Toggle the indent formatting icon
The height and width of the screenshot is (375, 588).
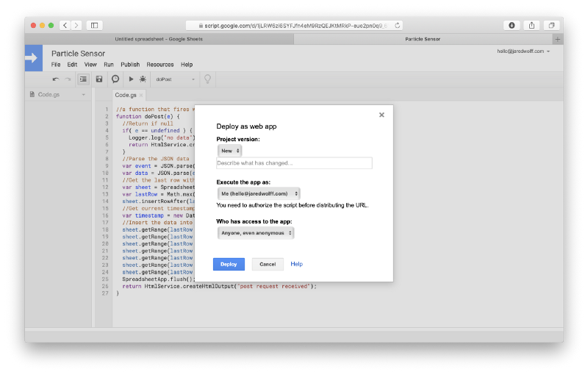83,79
